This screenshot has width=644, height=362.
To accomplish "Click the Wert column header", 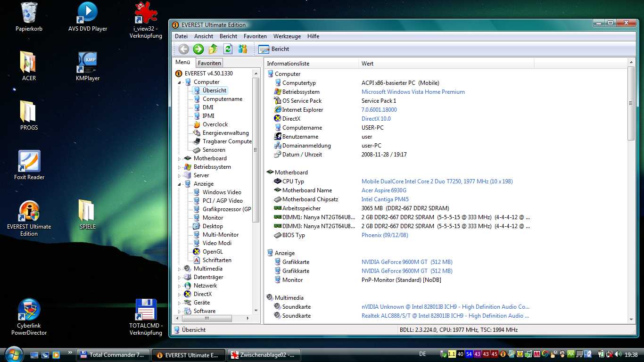I will [446, 64].
